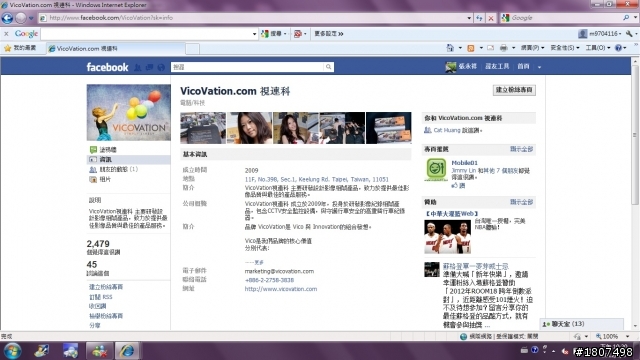640x360 pixels.
Task: Click the search magnifier in the IE search box
Action: pyautogui.click(x=626, y=18)
